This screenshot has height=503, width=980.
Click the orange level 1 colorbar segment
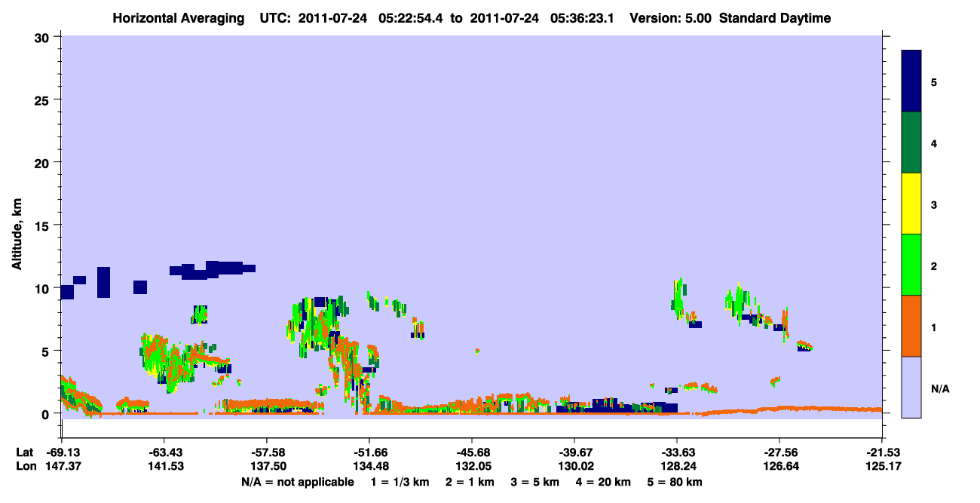pyautogui.click(x=911, y=326)
